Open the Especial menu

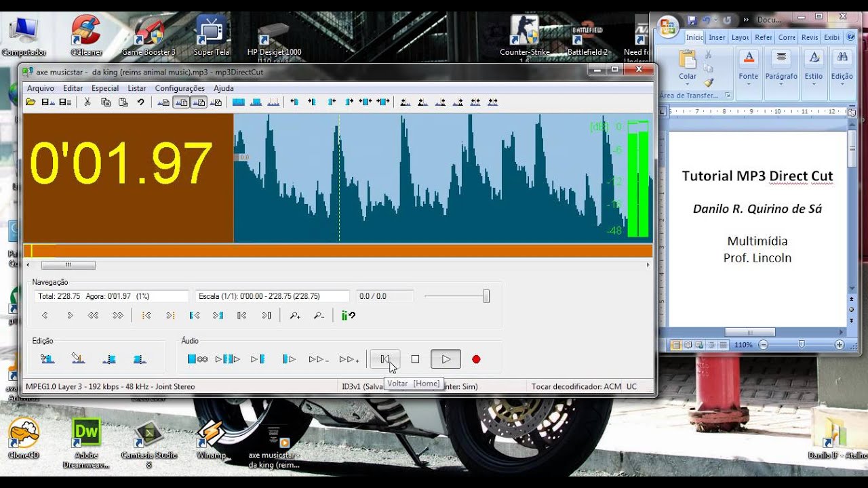(x=105, y=88)
